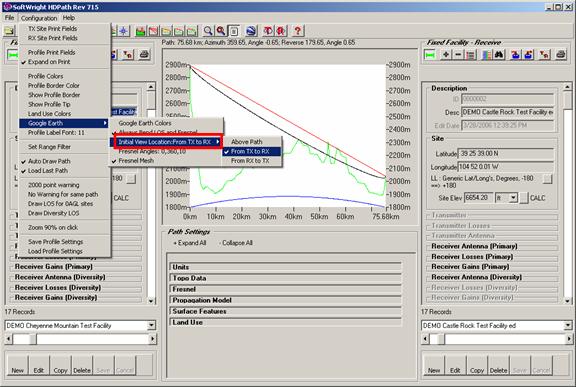Open the Help menu
Screen dimensions: 576x387
pyautogui.click(x=69, y=18)
